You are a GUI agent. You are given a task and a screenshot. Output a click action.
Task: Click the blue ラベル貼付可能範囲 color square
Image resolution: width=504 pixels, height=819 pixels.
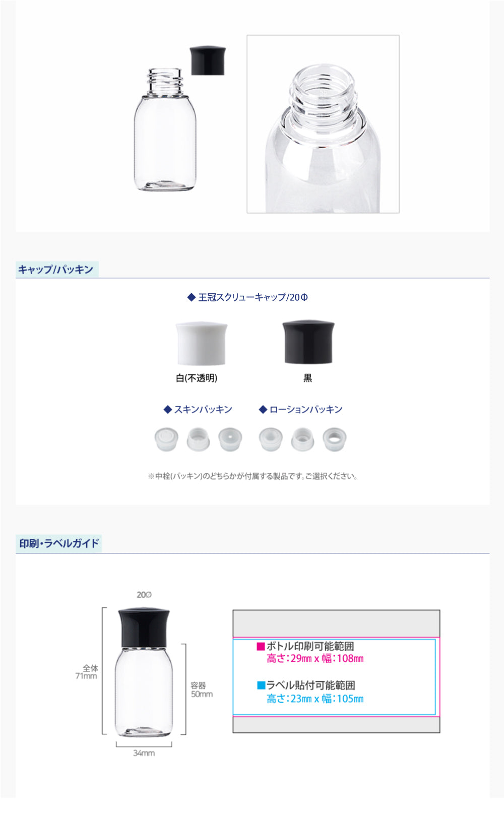(261, 685)
